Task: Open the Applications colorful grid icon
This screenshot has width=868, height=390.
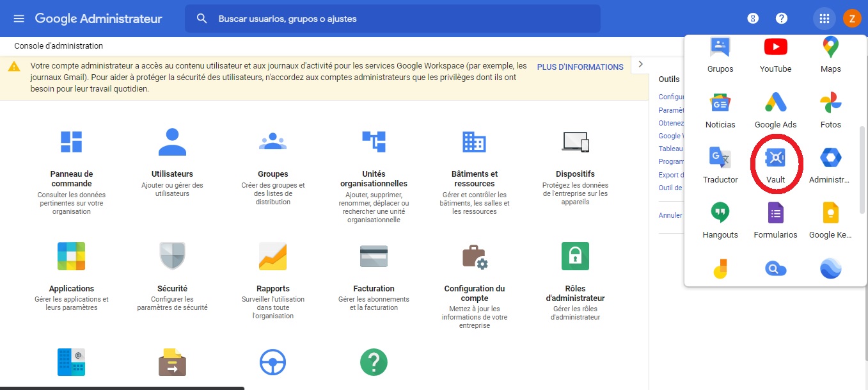Action: (71, 256)
